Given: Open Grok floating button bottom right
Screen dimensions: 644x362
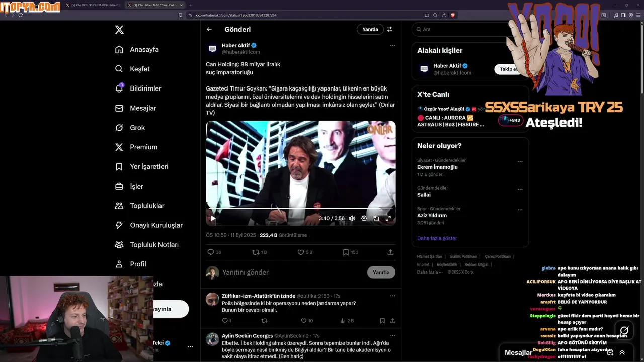Looking at the screenshot, I should (624, 330).
